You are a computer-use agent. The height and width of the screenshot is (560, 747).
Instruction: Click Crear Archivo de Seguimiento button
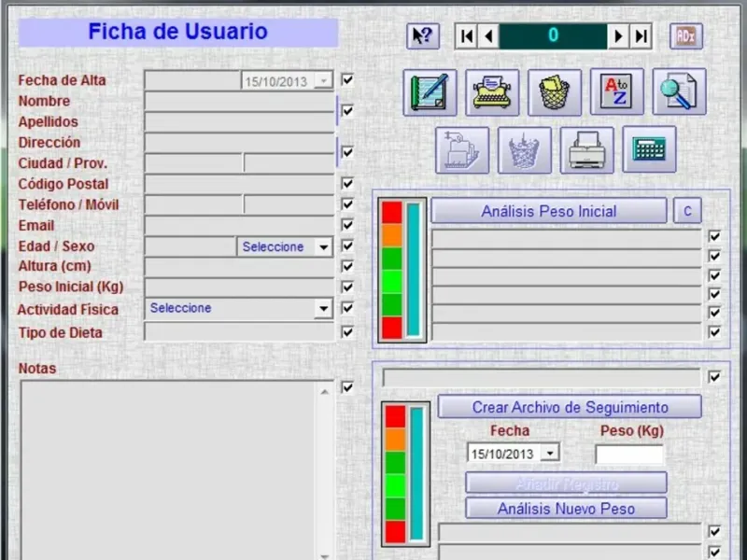570,407
